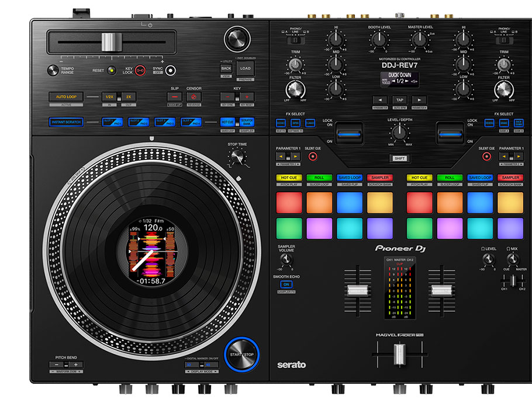Click right deck Parameter 1 right arrow
This screenshot has width=532, height=403.
tap(519, 157)
